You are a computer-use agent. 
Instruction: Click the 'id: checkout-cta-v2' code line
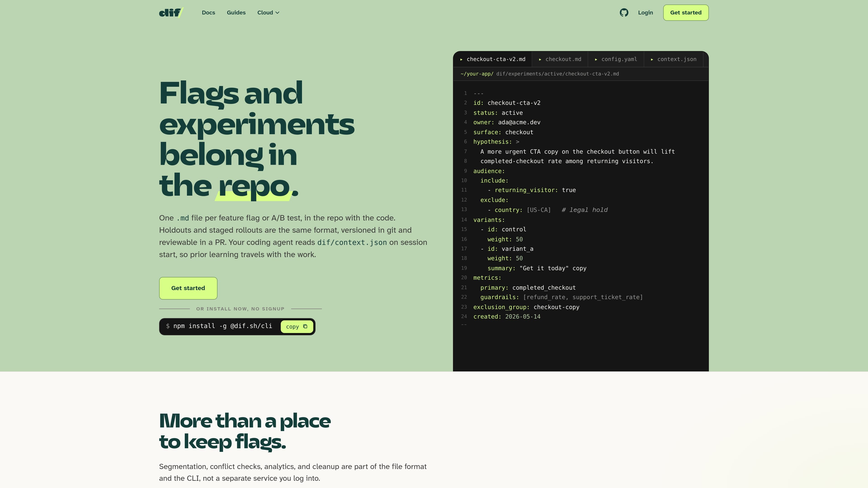click(x=507, y=103)
